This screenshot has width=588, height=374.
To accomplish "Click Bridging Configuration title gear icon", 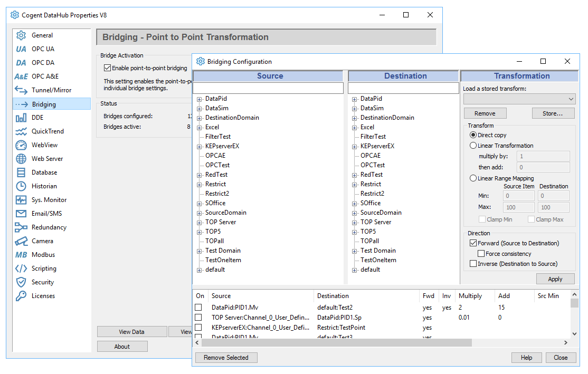I will pos(201,62).
